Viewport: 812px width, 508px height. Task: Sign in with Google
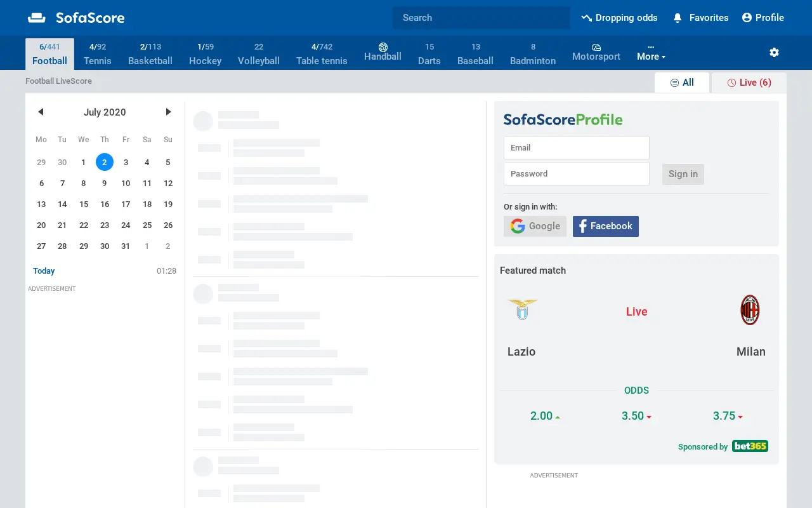tap(535, 226)
